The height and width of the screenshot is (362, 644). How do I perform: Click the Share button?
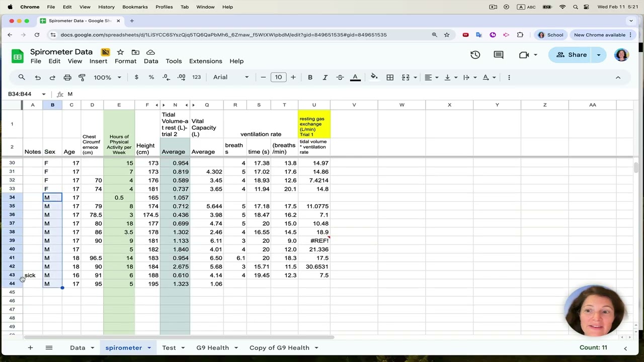[x=571, y=55]
